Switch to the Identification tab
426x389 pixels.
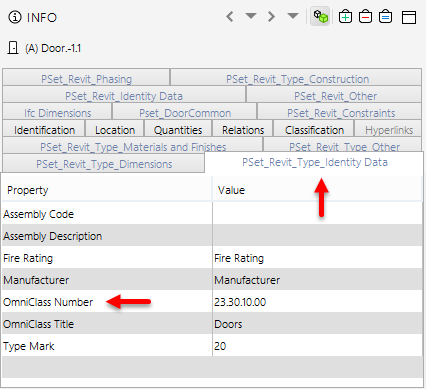pyautogui.click(x=44, y=128)
